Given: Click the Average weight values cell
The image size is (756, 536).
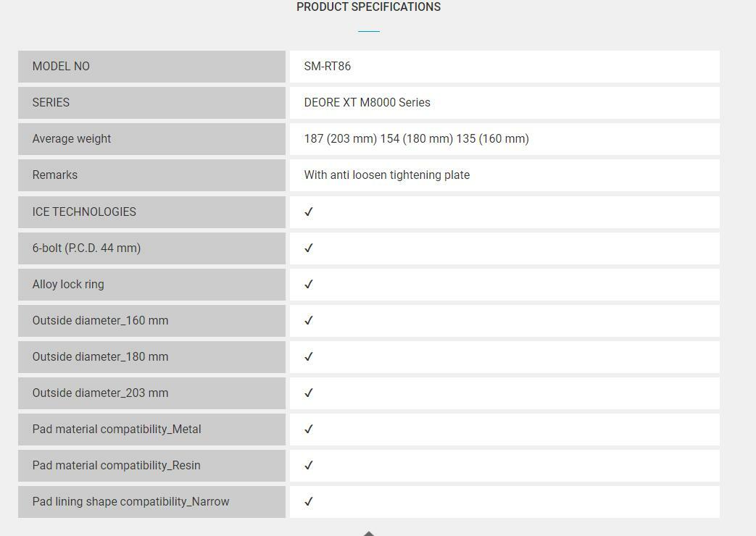Looking at the screenshot, I should click(x=416, y=139).
